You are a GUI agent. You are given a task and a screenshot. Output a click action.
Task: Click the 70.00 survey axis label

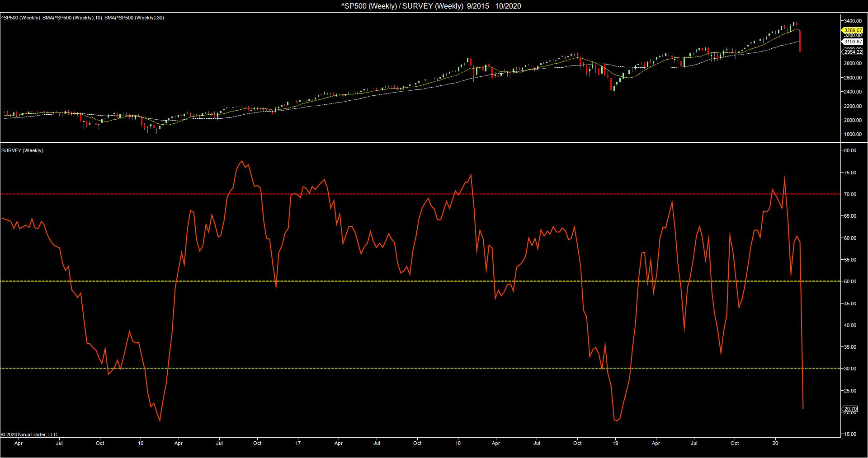point(850,194)
